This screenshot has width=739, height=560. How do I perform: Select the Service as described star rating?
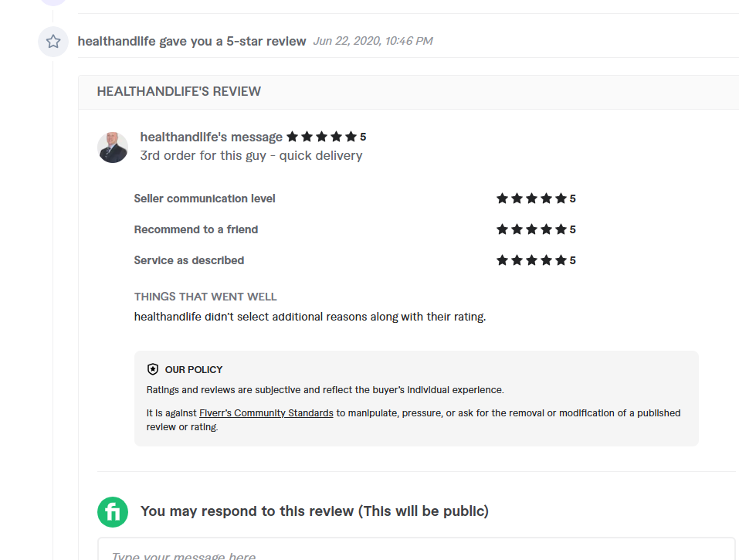531,260
